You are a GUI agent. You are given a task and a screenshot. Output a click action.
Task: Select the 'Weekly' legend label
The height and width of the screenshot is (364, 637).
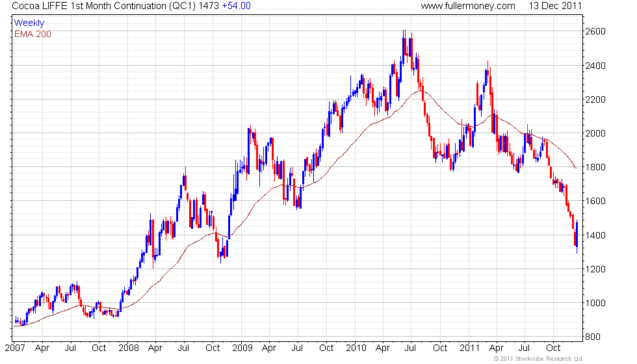click(29, 23)
